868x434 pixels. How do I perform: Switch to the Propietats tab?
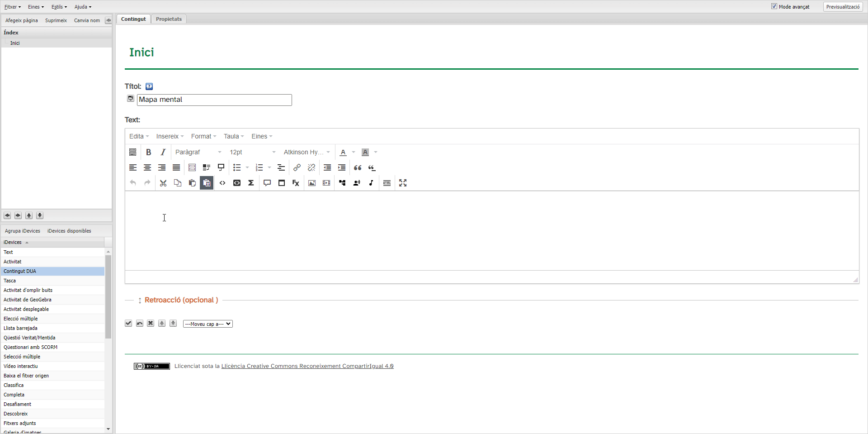tap(169, 19)
